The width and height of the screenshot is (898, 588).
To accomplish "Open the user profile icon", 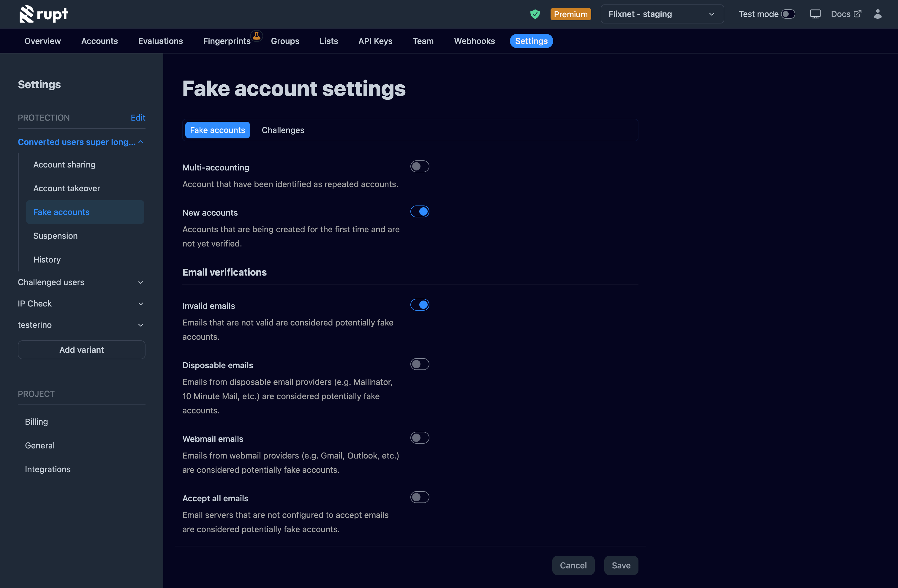I will click(878, 14).
